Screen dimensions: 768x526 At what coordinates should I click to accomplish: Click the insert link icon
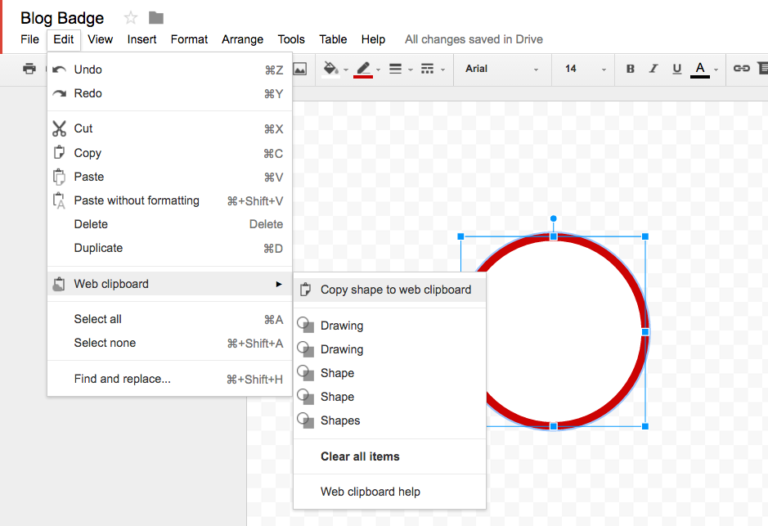click(741, 69)
